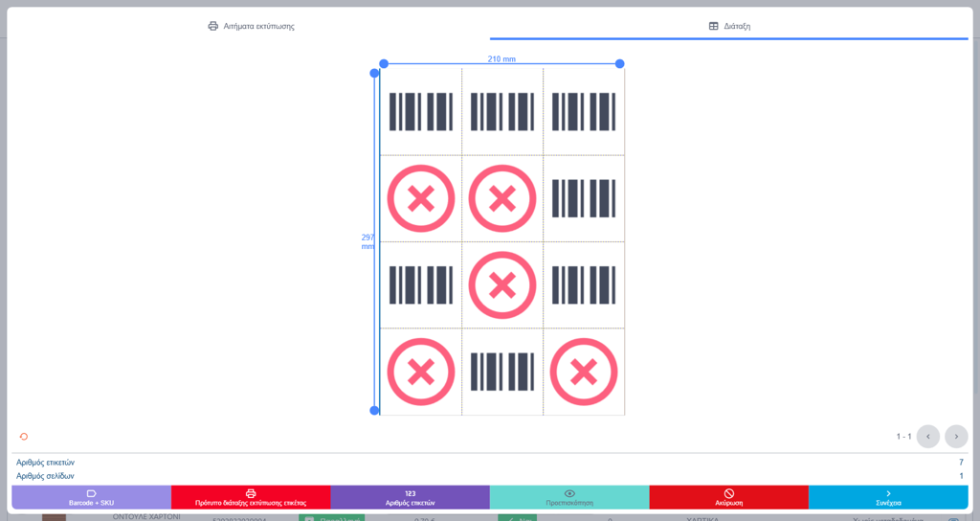Click the tag icon above Barcode + SKU
The width and height of the screenshot is (980, 521).
tap(91, 493)
